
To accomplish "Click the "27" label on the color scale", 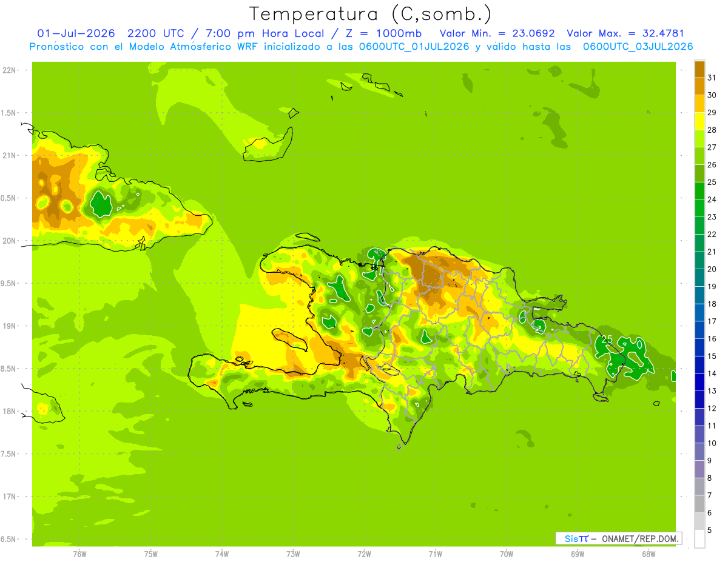I will pyautogui.click(x=712, y=147).
